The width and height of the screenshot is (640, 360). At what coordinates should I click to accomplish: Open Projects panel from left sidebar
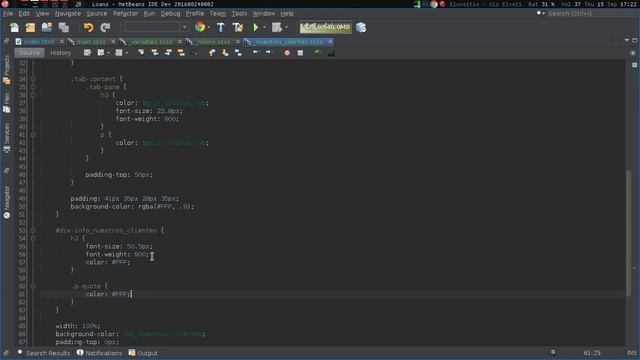click(x=7, y=70)
